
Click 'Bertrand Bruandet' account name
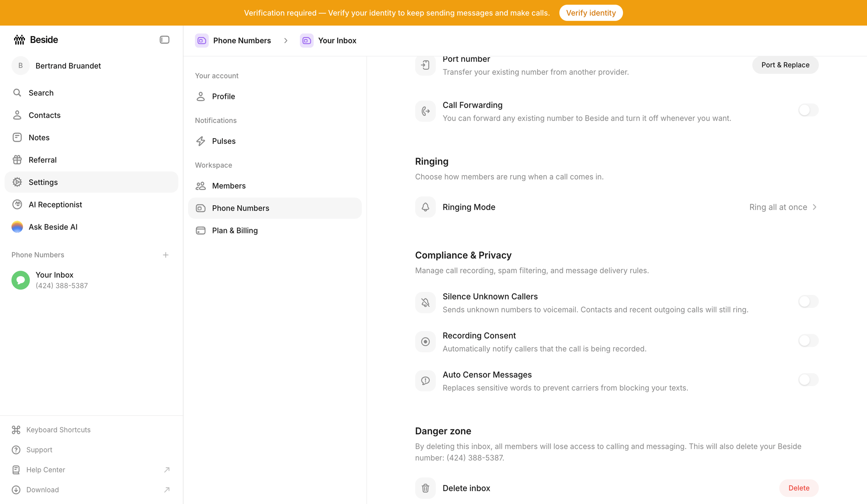(x=68, y=66)
